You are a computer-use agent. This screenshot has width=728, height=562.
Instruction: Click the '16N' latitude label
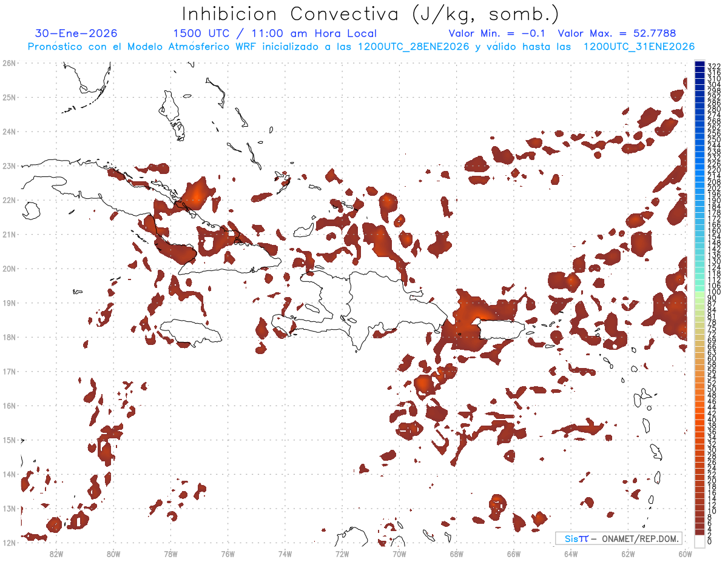pos(8,406)
